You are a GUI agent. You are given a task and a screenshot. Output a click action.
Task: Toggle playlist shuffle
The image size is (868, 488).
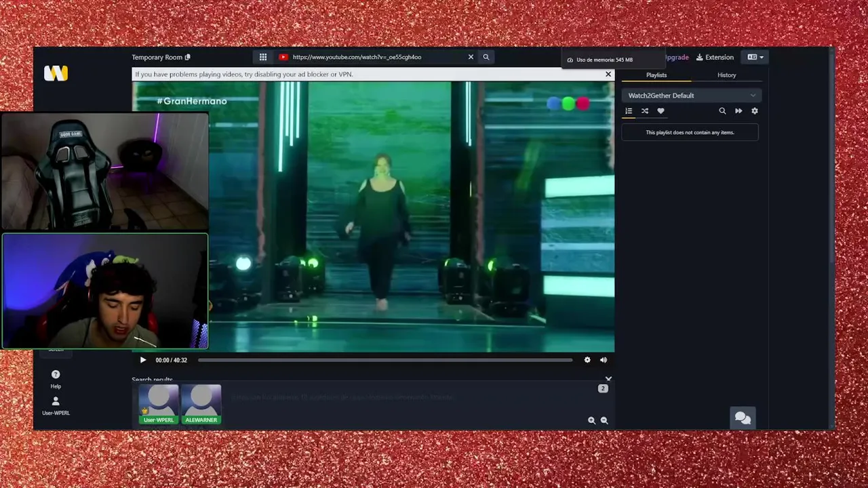pos(645,111)
